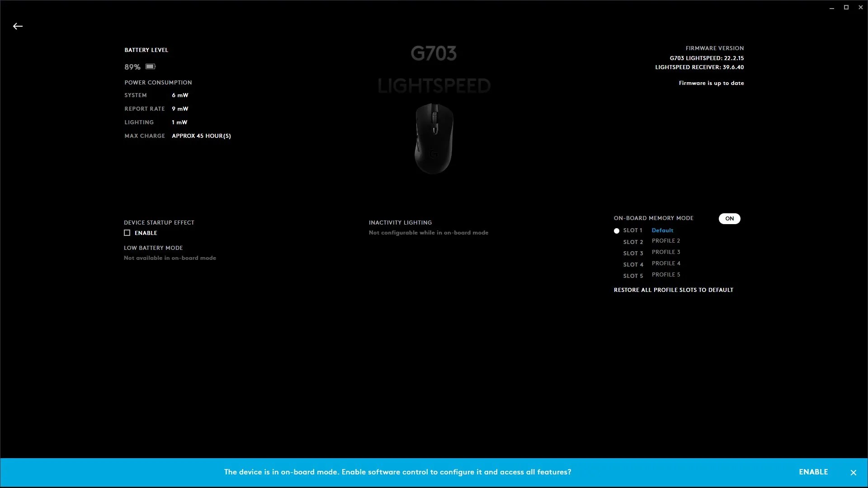
Task: Select Slot 3 profile slot
Action: 633,253
